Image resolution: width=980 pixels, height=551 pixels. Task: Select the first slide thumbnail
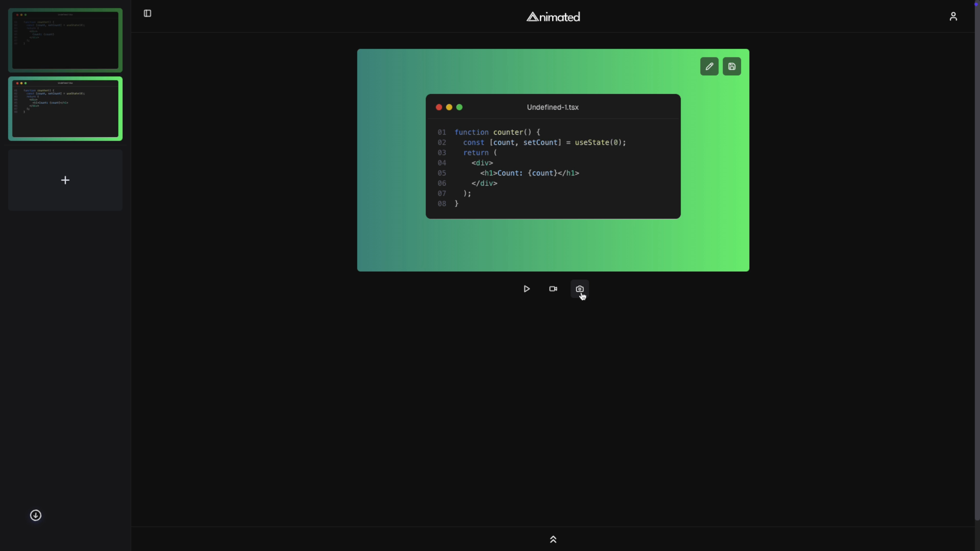pos(65,40)
